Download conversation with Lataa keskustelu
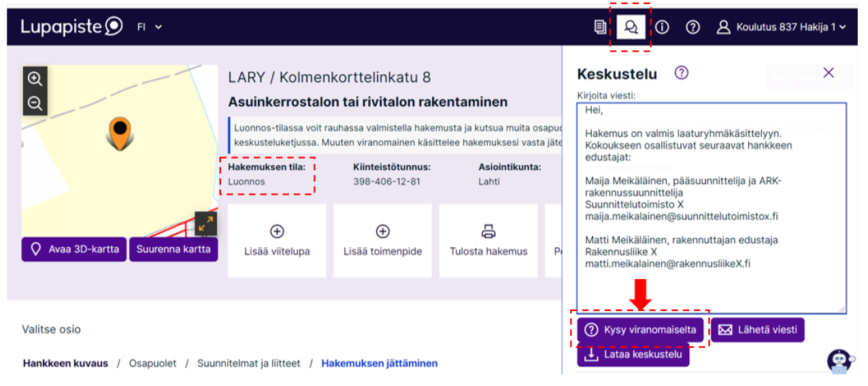Screen dimensions: 868x386 click(x=633, y=355)
